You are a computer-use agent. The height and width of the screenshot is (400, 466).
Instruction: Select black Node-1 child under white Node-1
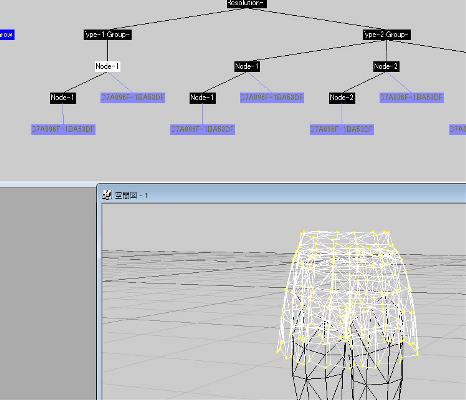[63, 98]
